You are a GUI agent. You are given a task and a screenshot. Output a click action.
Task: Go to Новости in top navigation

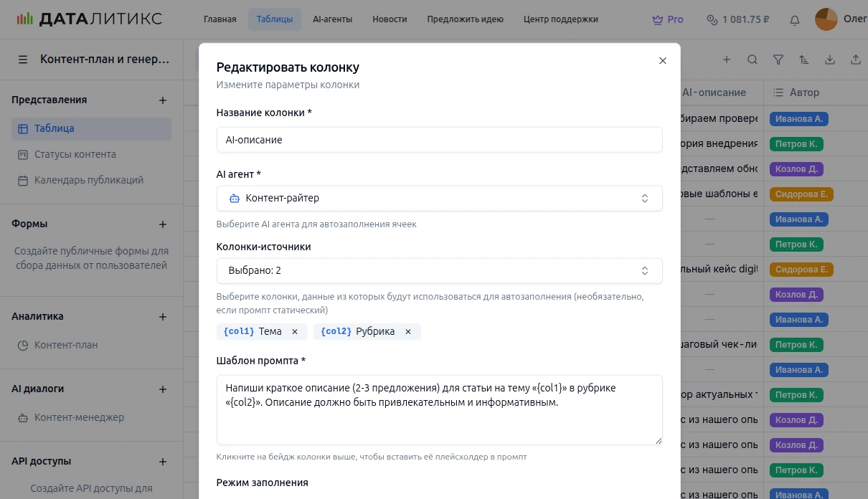(390, 19)
